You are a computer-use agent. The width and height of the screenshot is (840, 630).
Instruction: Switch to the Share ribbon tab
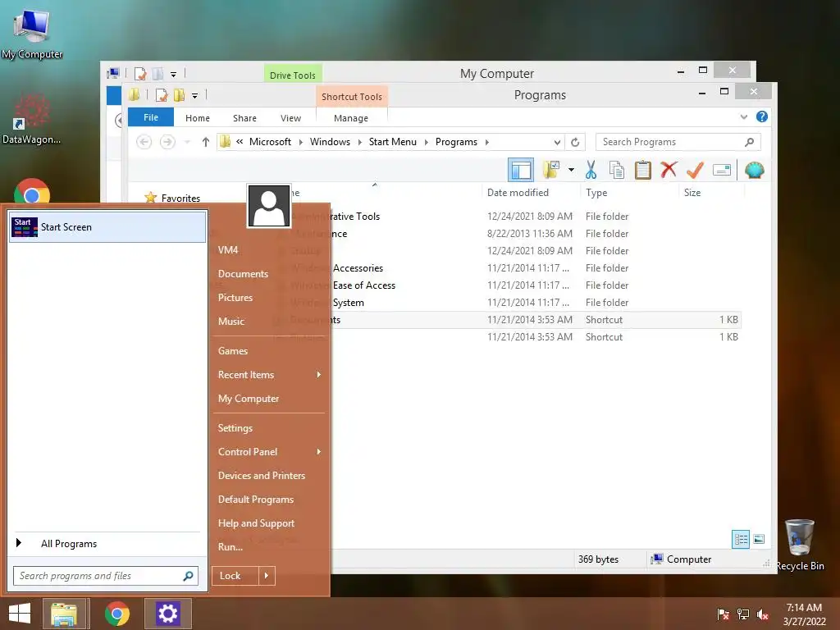[x=244, y=118]
